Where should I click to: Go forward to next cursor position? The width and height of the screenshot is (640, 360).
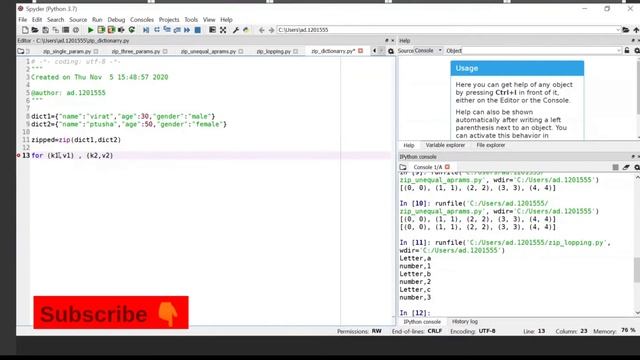tap(271, 30)
